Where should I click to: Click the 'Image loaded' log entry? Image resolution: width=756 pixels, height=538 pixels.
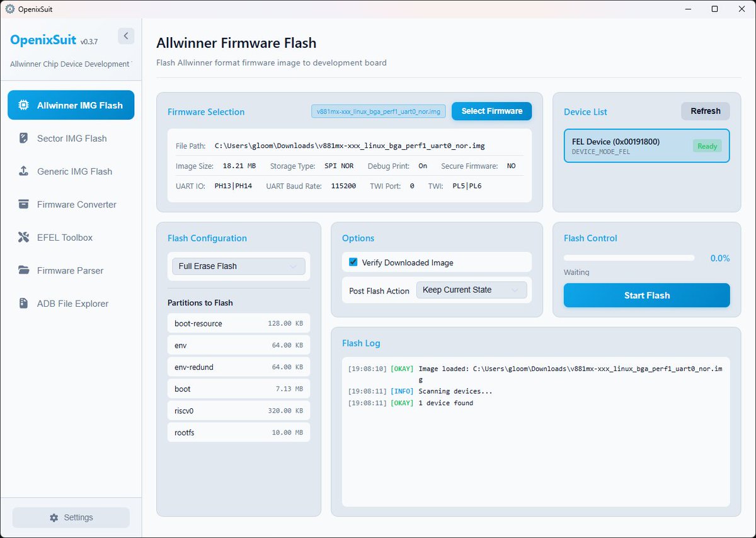pyautogui.click(x=535, y=374)
